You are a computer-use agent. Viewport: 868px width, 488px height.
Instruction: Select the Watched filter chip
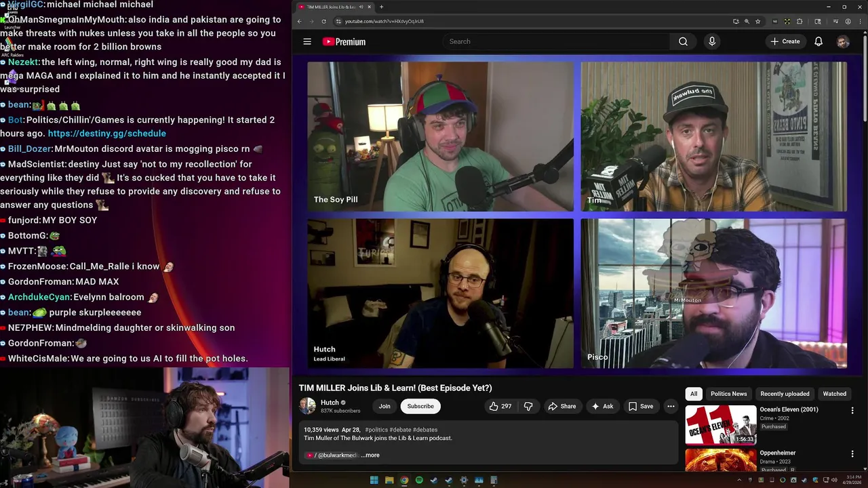(834, 394)
